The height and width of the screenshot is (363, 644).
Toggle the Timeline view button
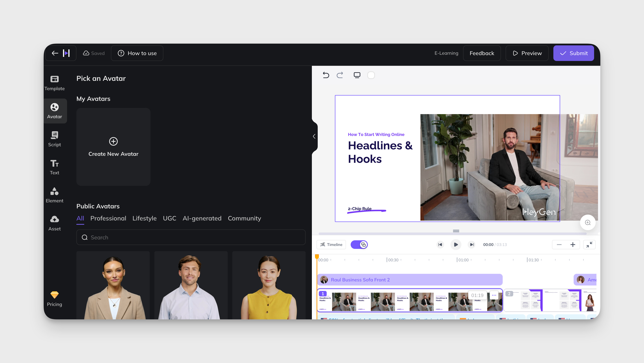pos(331,244)
